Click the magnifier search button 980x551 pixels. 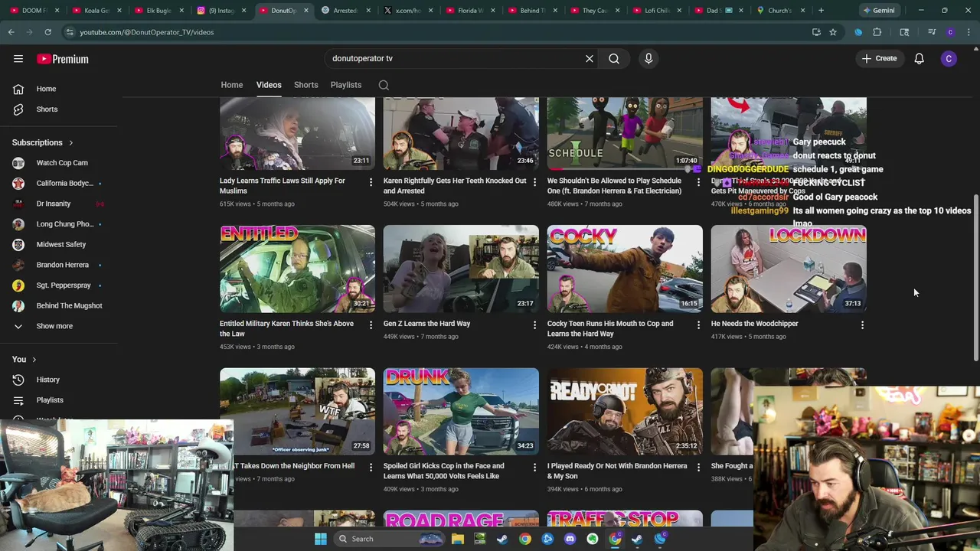click(614, 58)
